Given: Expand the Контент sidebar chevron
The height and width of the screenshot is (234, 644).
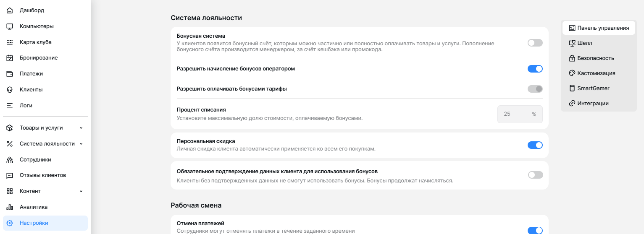Looking at the screenshot, I should point(81,191).
